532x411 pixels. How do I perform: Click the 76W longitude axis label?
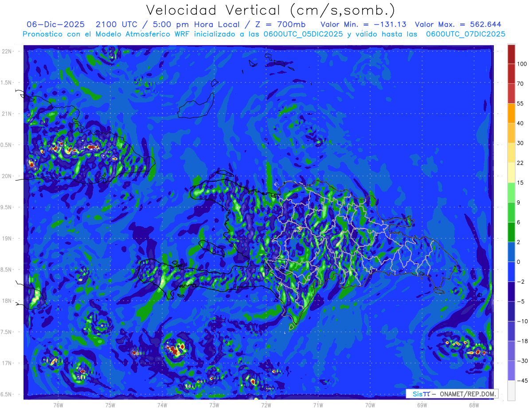58,405
